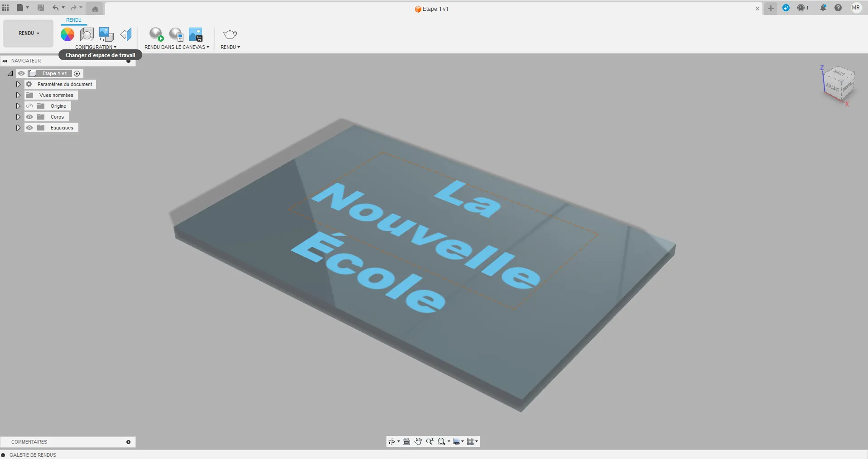This screenshot has width=868, height=459.
Task: Select the Decal tool
Action: (106, 34)
